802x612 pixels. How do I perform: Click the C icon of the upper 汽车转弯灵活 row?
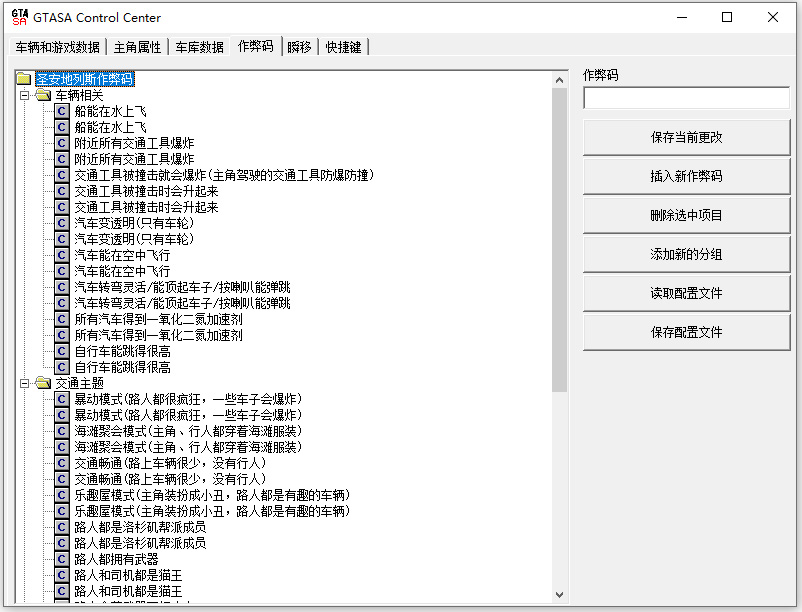pos(62,287)
